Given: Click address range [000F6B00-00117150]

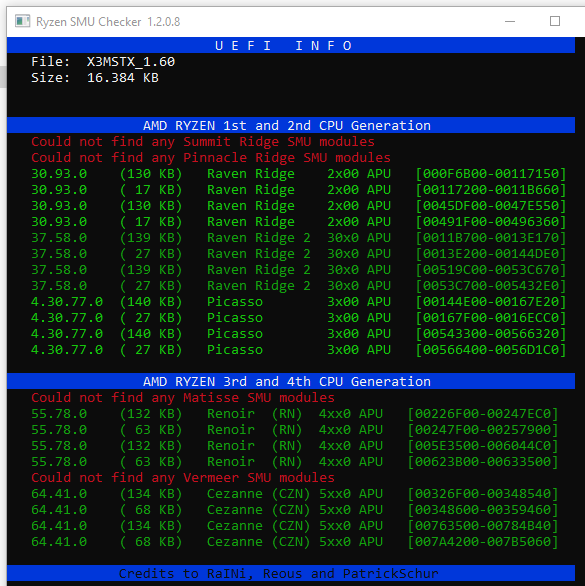Looking at the screenshot, I should click(x=491, y=174).
